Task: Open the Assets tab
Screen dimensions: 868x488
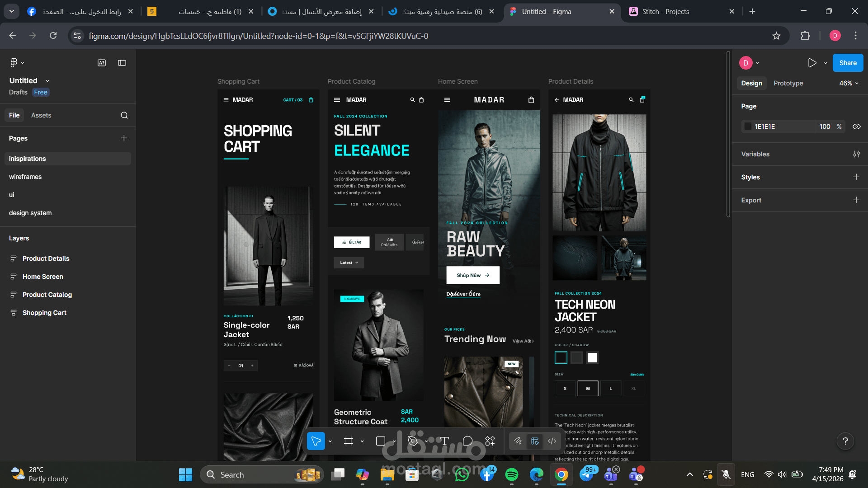Action: click(41, 115)
